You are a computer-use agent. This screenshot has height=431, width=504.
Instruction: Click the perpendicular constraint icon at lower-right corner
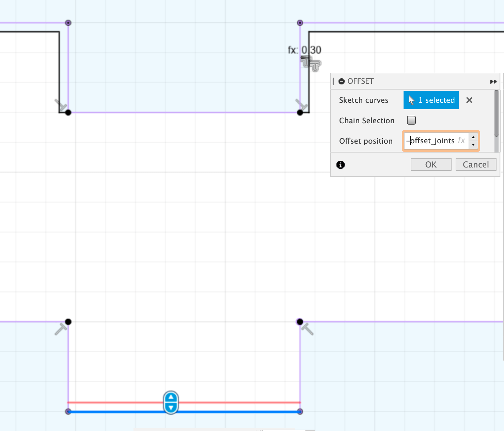pyautogui.click(x=308, y=329)
